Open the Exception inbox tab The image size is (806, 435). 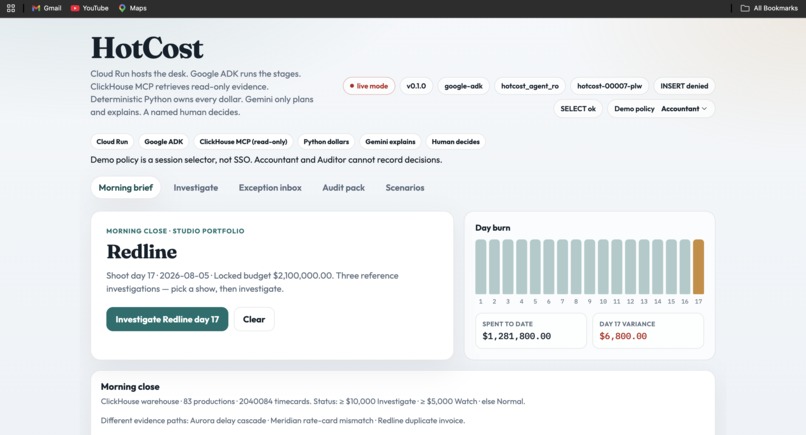[270, 188]
